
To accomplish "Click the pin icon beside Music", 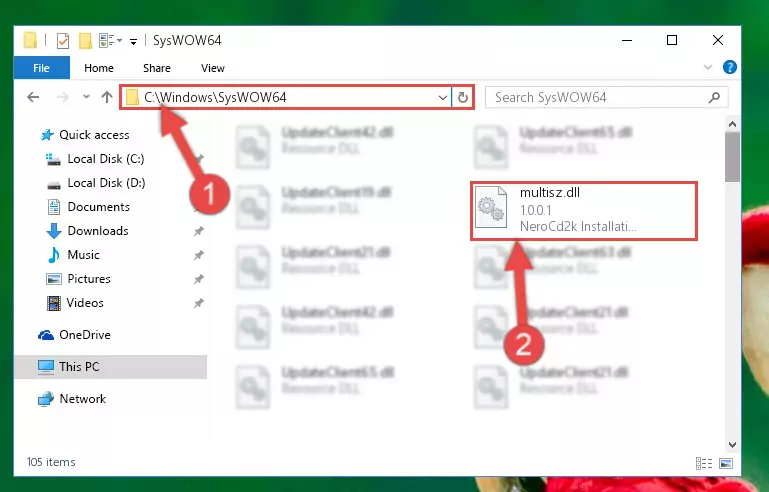I will click(x=198, y=255).
